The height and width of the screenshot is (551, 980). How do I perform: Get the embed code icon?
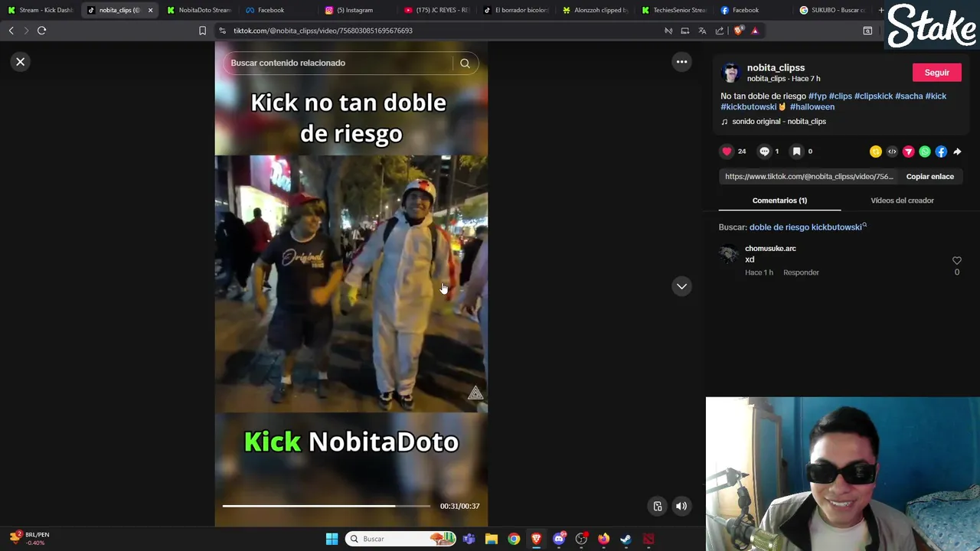tap(892, 152)
